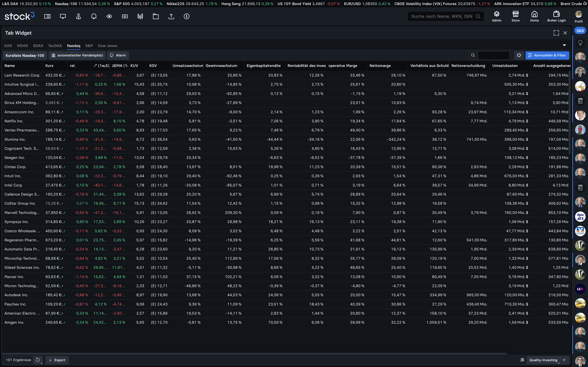
Task: Click the bell notifications icon in header
Action: (x=94, y=16)
